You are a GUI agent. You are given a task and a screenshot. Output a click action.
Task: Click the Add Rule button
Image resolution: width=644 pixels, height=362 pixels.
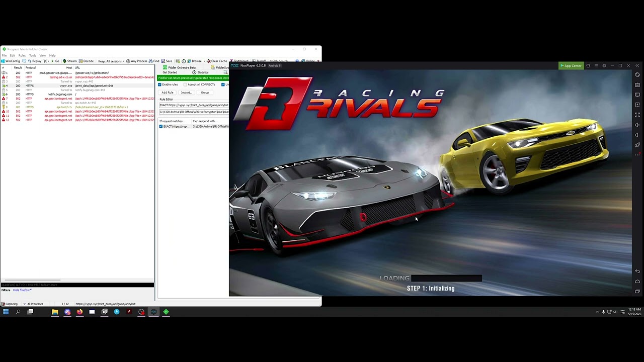point(167,93)
